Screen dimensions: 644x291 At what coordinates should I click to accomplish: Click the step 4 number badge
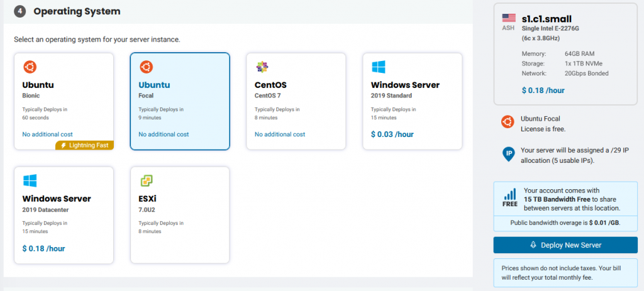click(x=19, y=11)
